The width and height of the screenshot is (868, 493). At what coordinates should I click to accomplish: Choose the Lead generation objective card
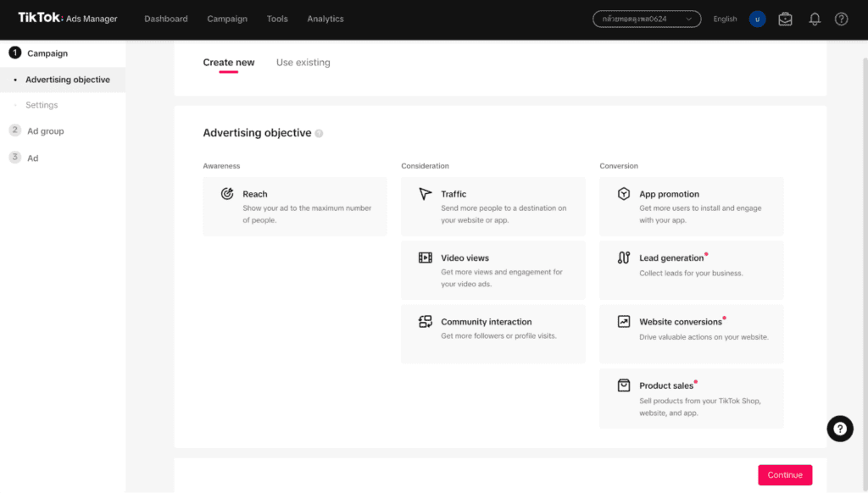click(x=692, y=270)
